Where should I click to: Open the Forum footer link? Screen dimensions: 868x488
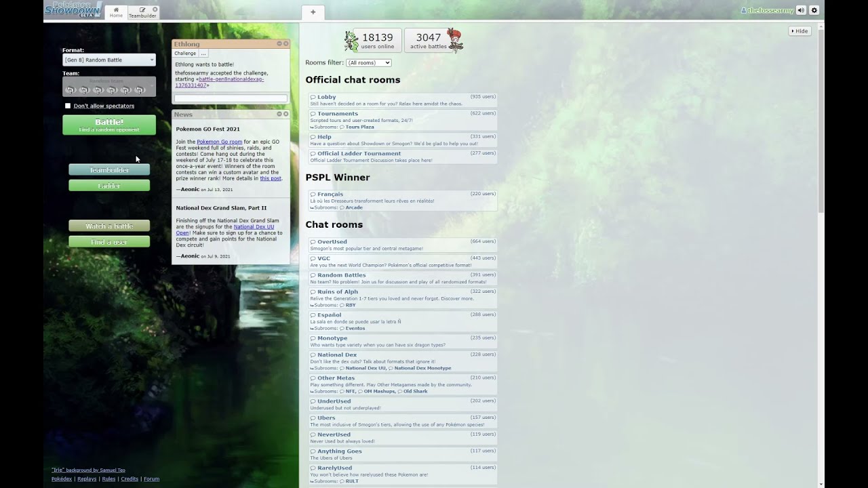(151, 479)
